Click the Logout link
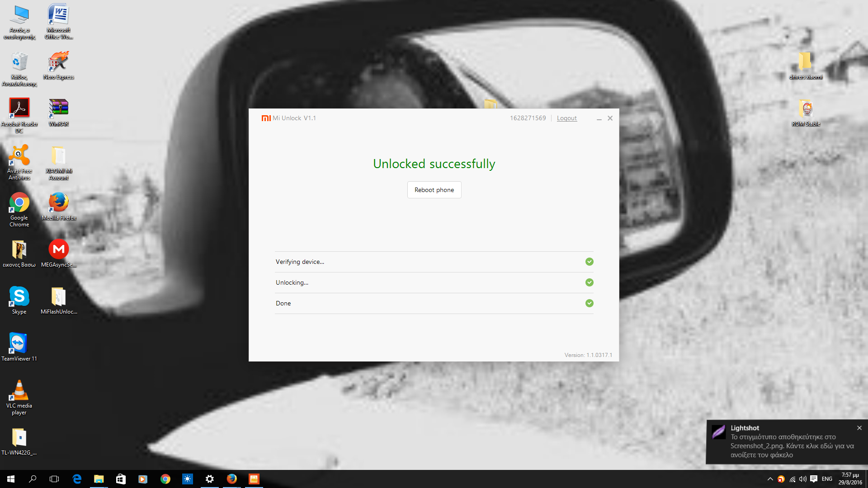868x488 pixels. 566,118
